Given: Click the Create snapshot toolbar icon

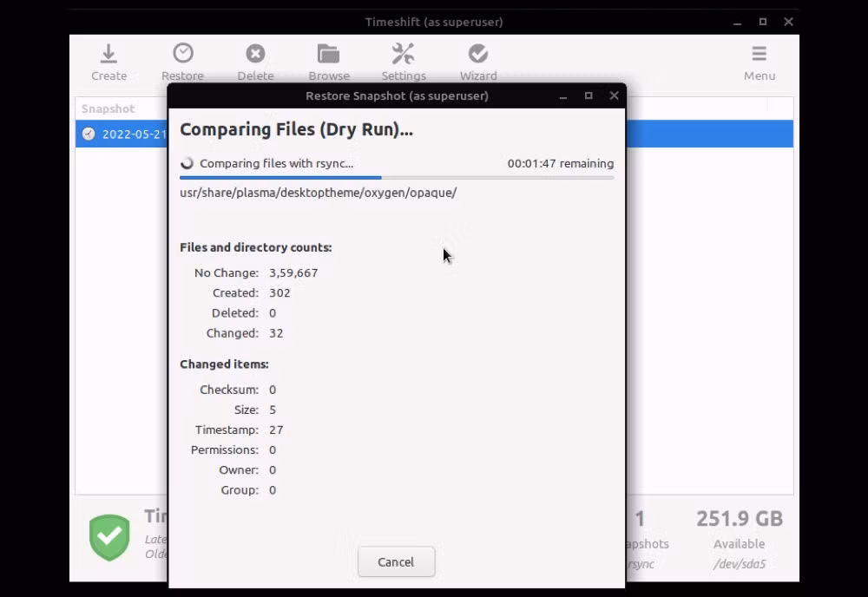Looking at the screenshot, I should click(108, 55).
